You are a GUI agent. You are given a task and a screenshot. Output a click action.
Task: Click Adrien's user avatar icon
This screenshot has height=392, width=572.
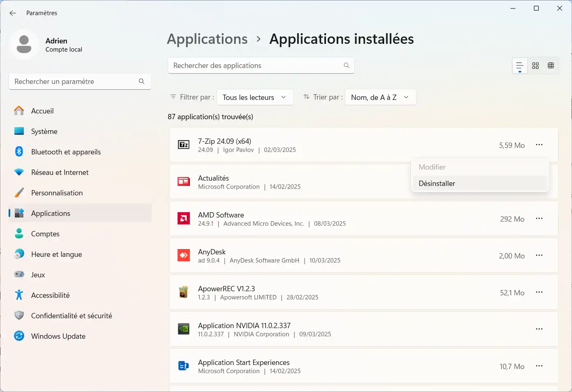[24, 44]
